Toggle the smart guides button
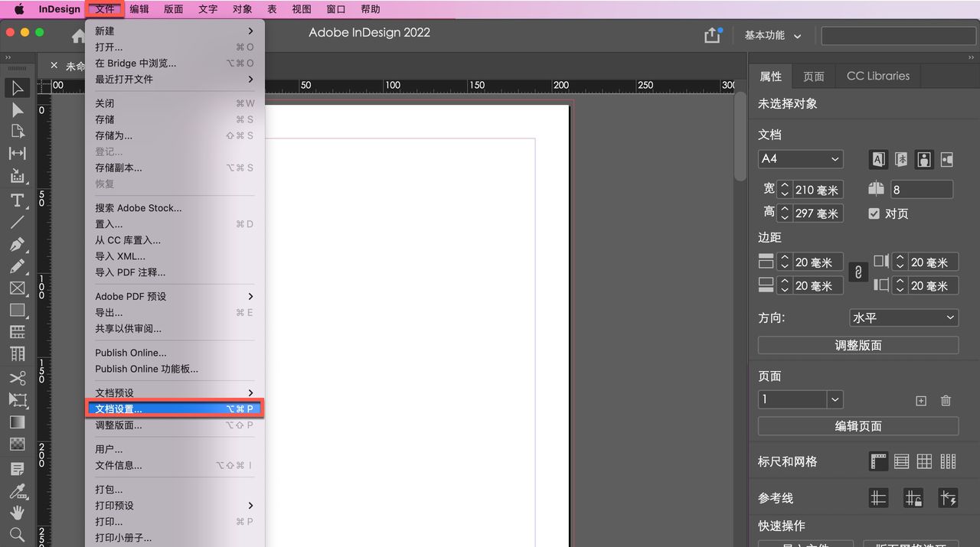 click(948, 498)
